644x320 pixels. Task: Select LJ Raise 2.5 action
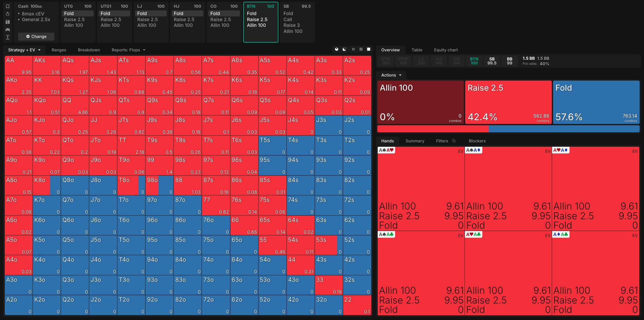[x=148, y=19]
